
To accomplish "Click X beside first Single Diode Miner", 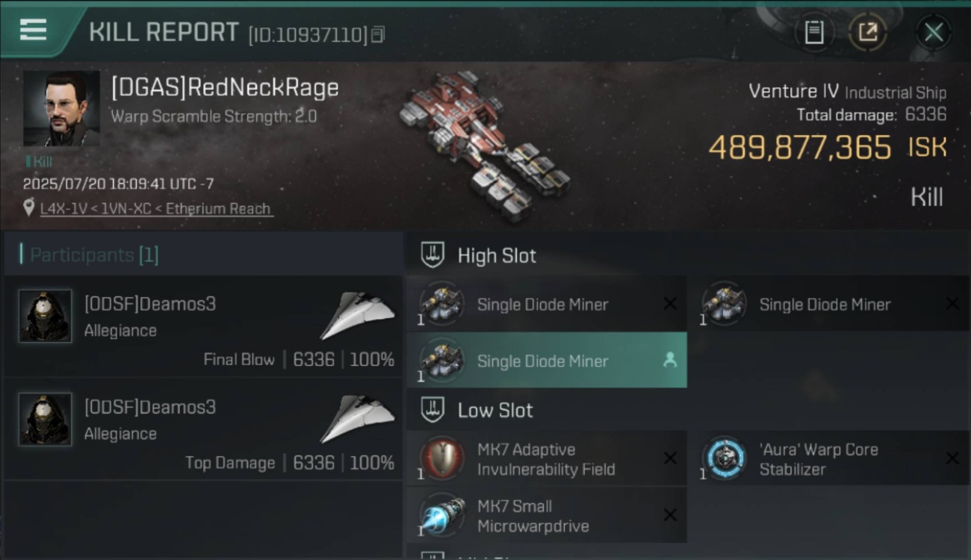I will pyautogui.click(x=670, y=304).
